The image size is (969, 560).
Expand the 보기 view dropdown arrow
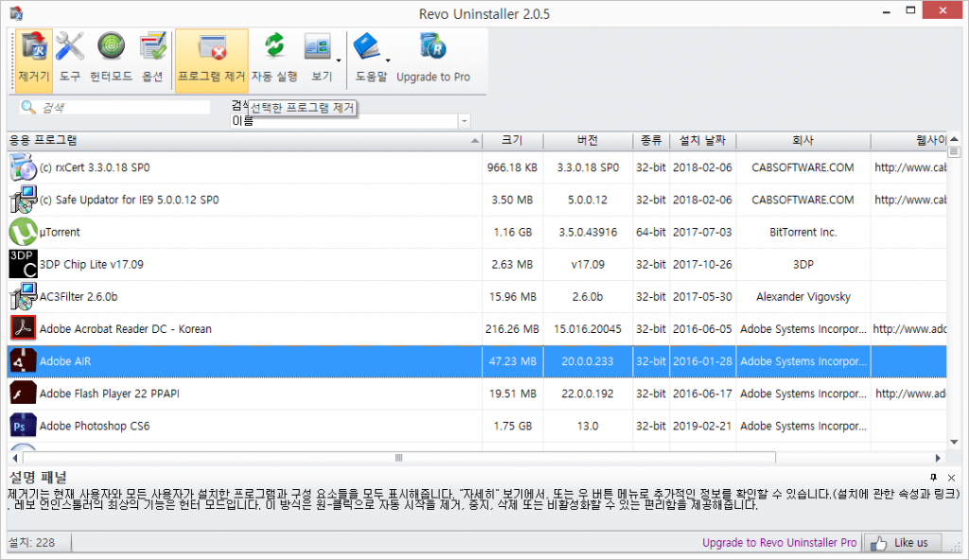[x=339, y=61]
